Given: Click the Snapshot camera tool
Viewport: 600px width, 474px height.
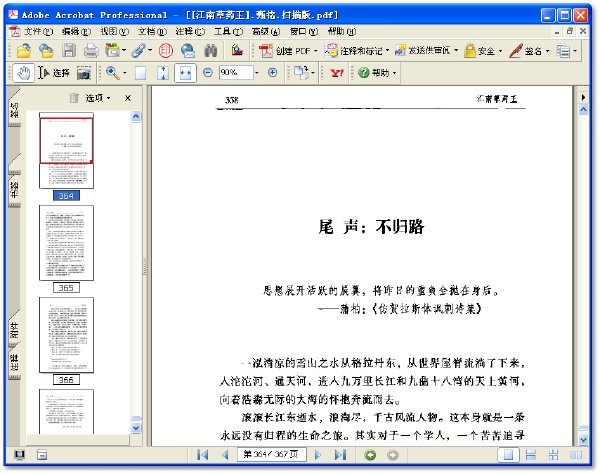Looking at the screenshot, I should (x=84, y=73).
